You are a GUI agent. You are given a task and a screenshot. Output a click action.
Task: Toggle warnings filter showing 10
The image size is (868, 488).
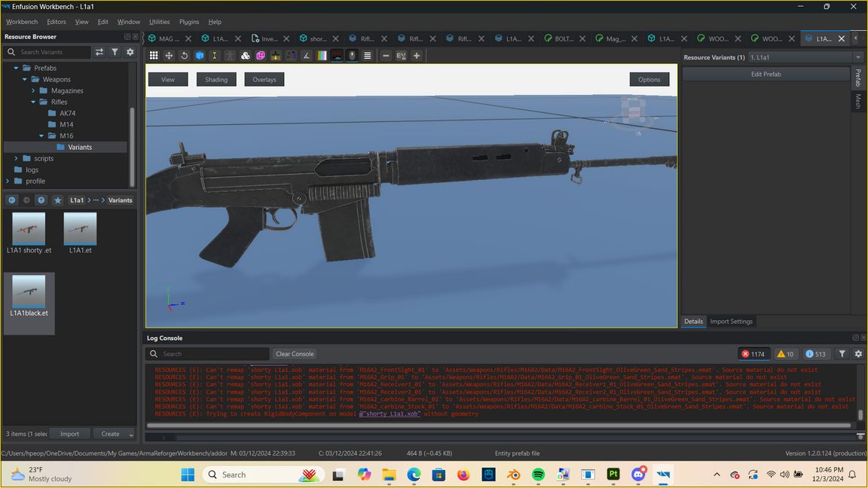pyautogui.click(x=785, y=354)
